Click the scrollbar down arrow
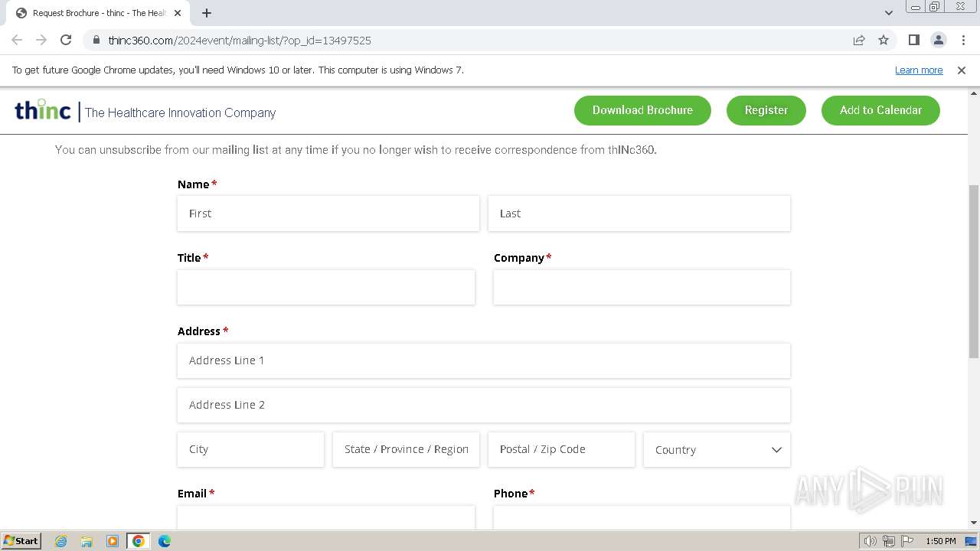 point(973,523)
